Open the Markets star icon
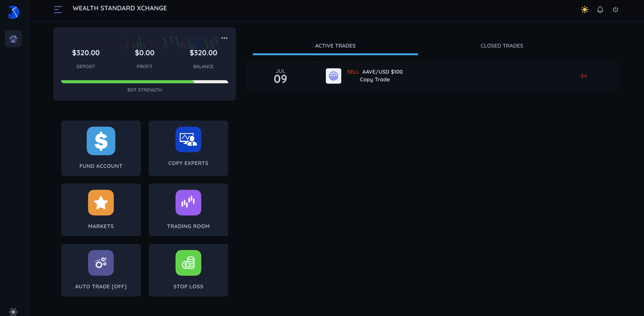 pyautogui.click(x=101, y=202)
